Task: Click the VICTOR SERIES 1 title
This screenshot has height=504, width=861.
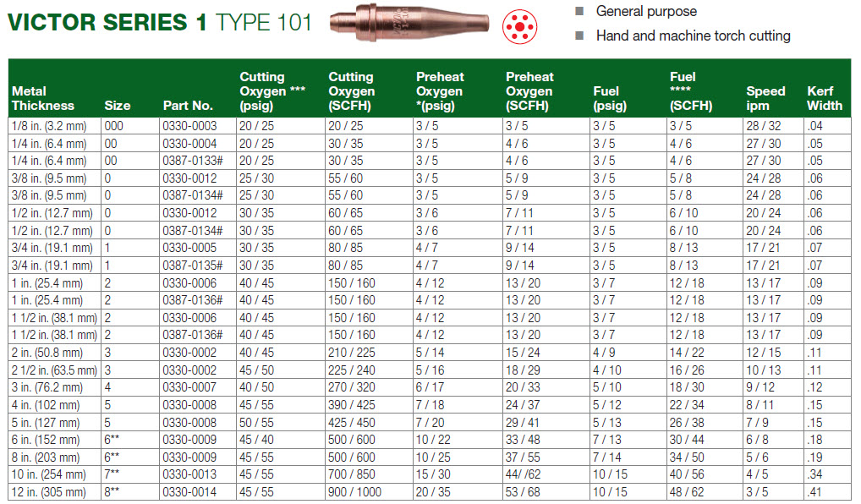Action: tap(107, 23)
